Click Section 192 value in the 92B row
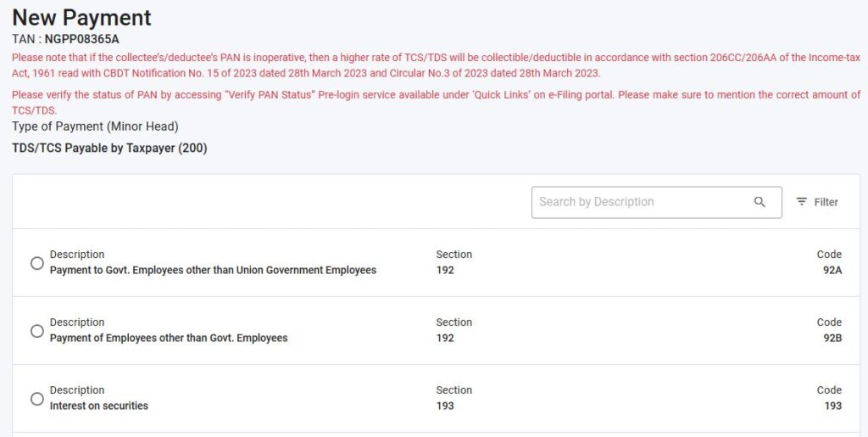 (445, 339)
